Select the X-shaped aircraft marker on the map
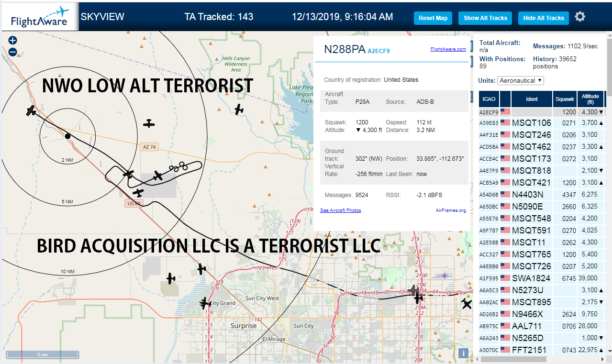Image resolution: width=612 pixels, height=364 pixels. click(467, 303)
